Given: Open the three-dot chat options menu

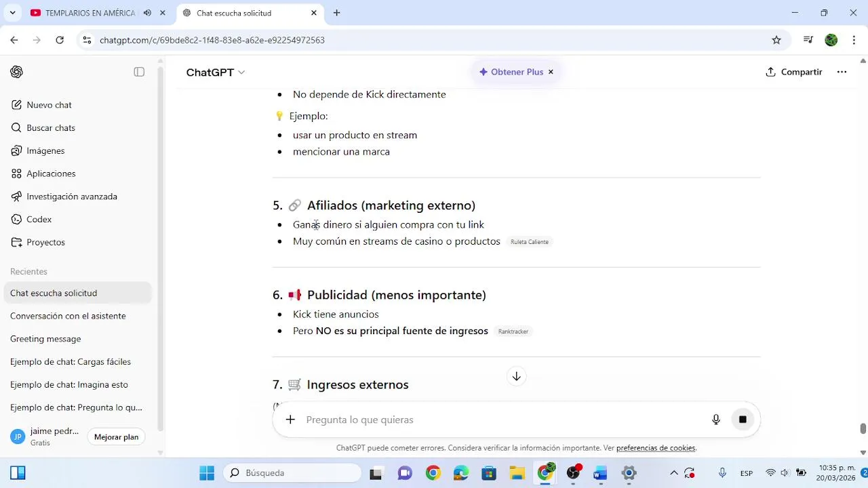Looking at the screenshot, I should [842, 72].
